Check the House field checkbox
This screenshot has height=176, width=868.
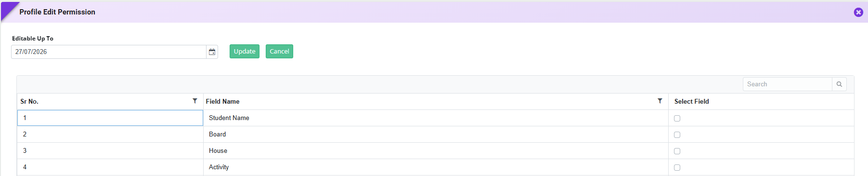[x=677, y=151]
